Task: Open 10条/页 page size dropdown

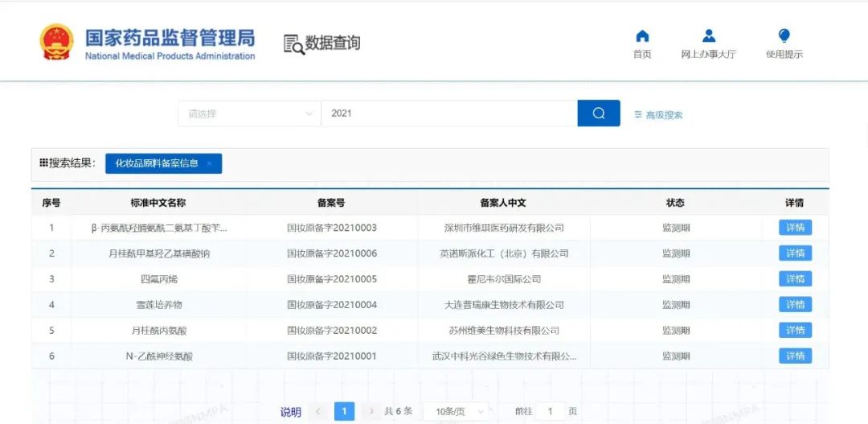Action: [x=457, y=411]
